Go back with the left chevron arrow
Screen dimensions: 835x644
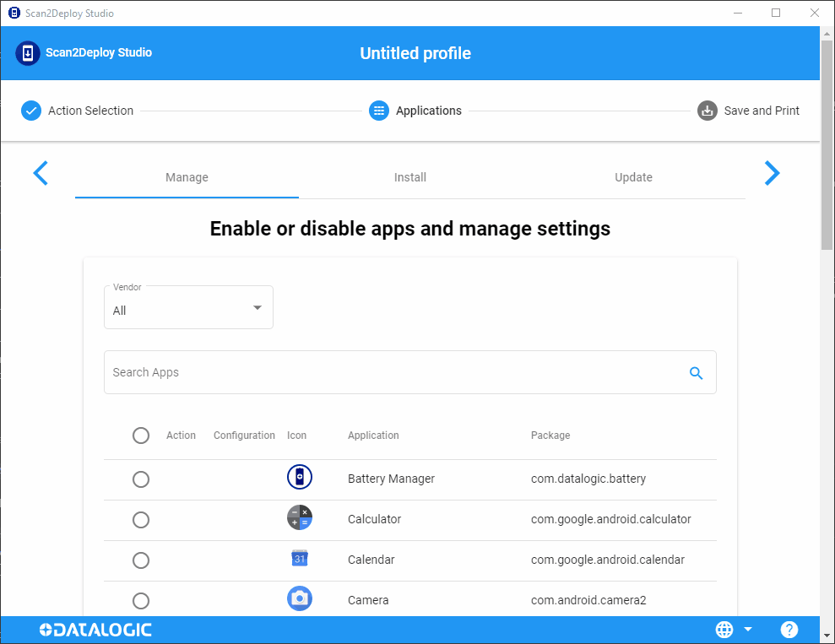[41, 173]
